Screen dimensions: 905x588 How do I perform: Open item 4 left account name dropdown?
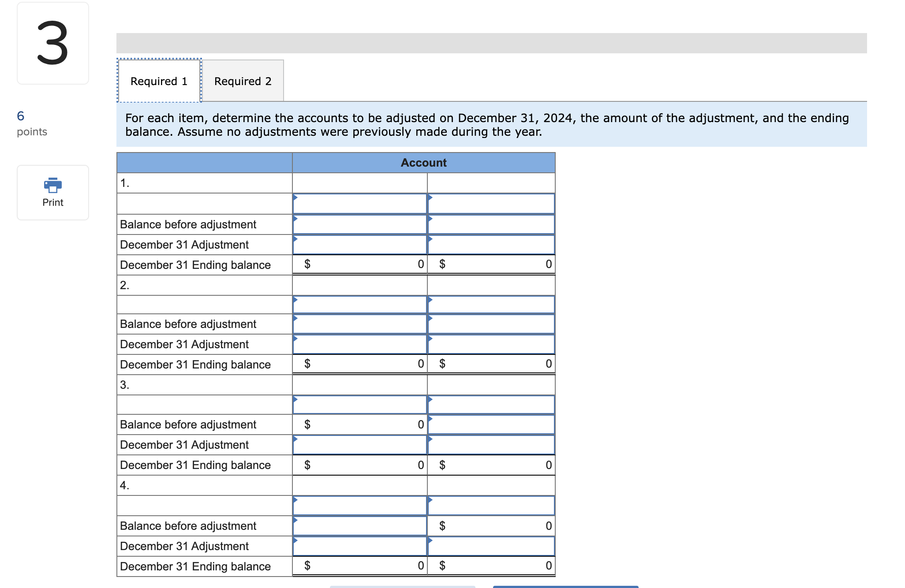tap(359, 506)
